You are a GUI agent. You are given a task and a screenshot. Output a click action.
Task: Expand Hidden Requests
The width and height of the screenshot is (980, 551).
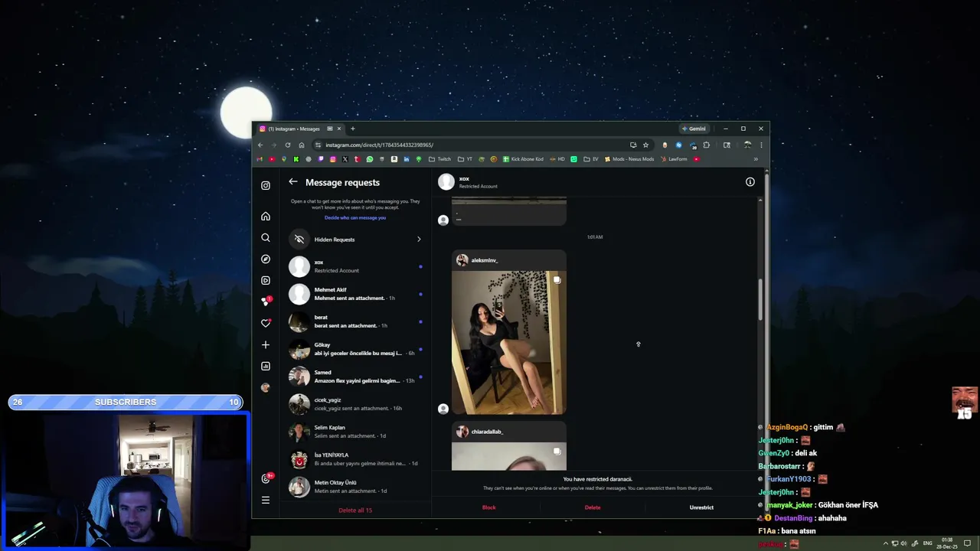356,240
